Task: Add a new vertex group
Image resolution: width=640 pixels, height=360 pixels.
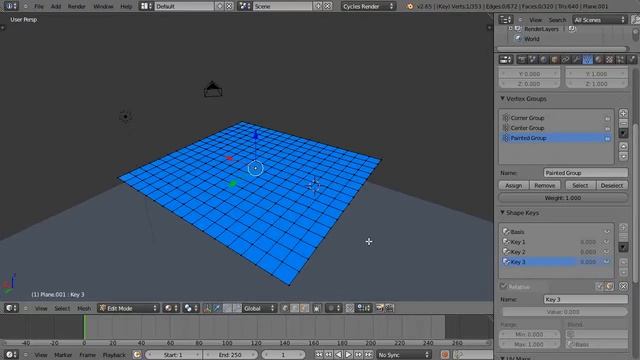Action: [623, 113]
